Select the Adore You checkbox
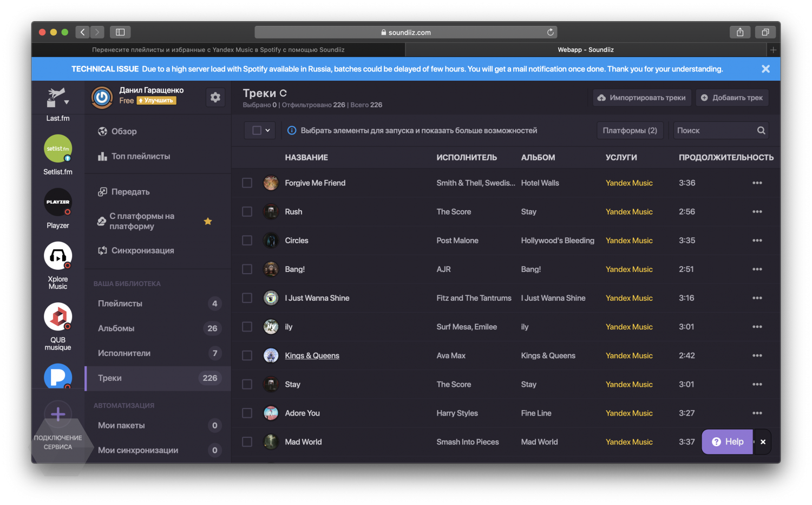Screen dimensions: 812x505 247,413
